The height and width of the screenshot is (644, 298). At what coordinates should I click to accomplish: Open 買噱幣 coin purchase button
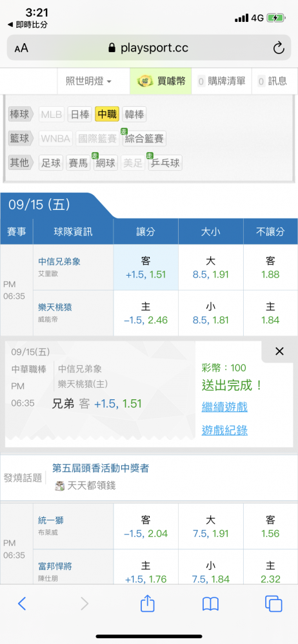pyautogui.click(x=161, y=81)
